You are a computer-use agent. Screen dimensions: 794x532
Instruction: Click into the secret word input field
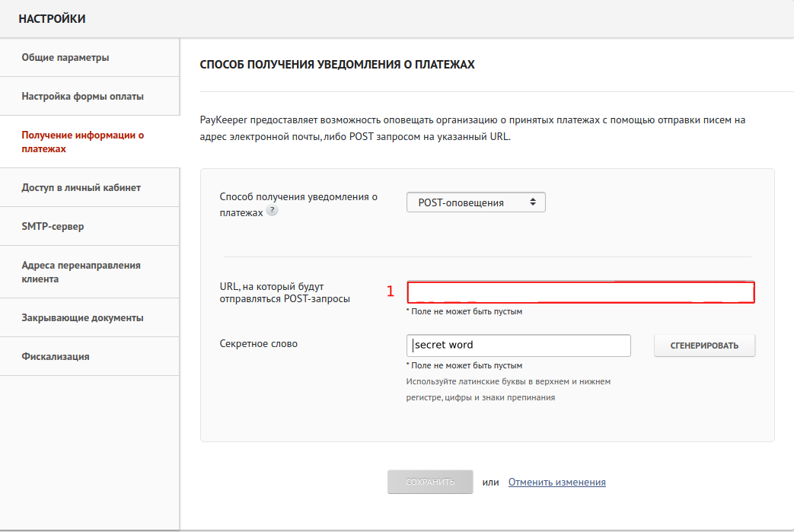[518, 345]
